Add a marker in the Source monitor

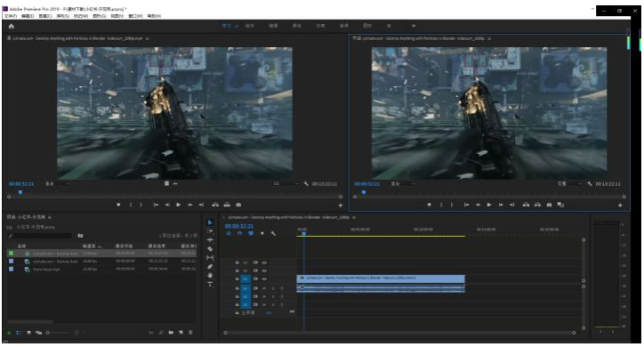click(x=118, y=205)
